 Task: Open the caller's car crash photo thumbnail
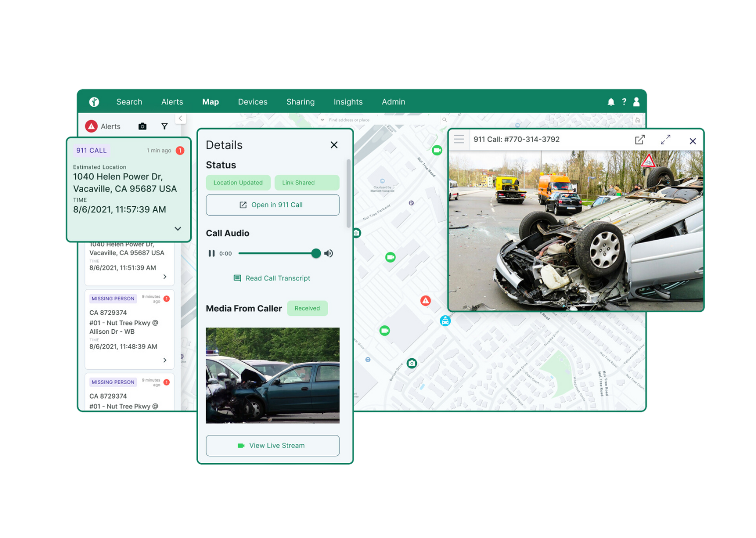coord(272,376)
